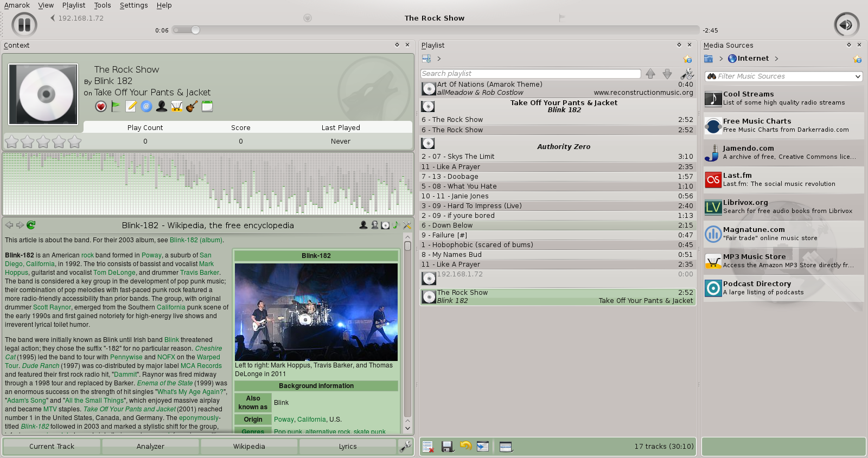Follow the Tom DeLonge link

pyautogui.click(x=114, y=273)
